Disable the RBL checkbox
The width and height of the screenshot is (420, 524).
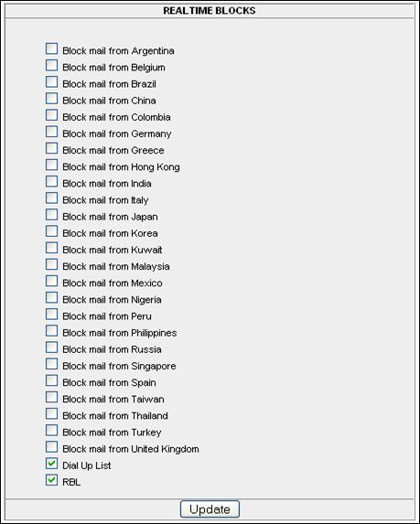tap(51, 480)
